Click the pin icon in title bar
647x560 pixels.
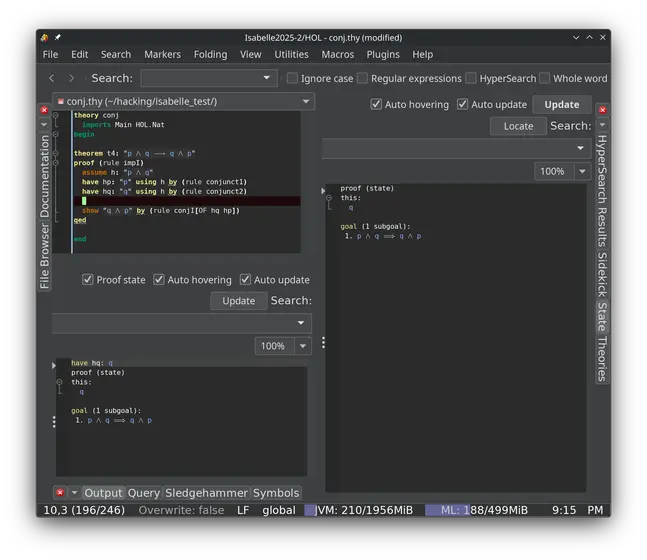[x=58, y=37]
